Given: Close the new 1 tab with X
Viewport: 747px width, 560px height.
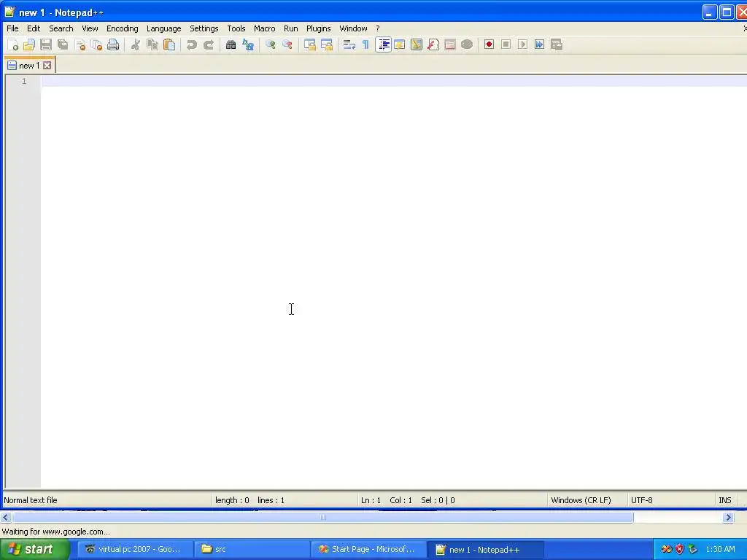Looking at the screenshot, I should pyautogui.click(x=47, y=65).
